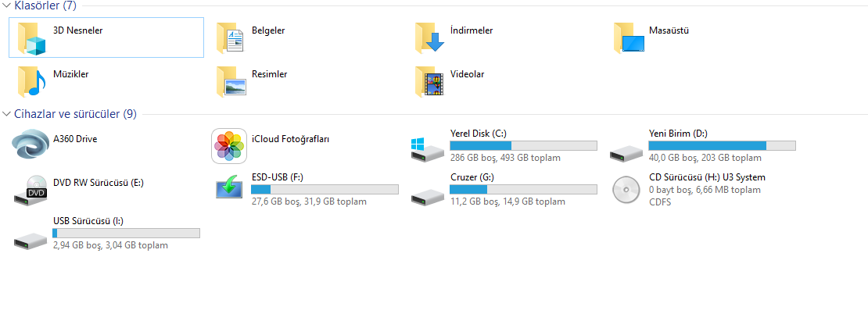Collapse the Cihazlar ve sürücüler chevron
The height and width of the screenshot is (321, 868).
(6, 114)
